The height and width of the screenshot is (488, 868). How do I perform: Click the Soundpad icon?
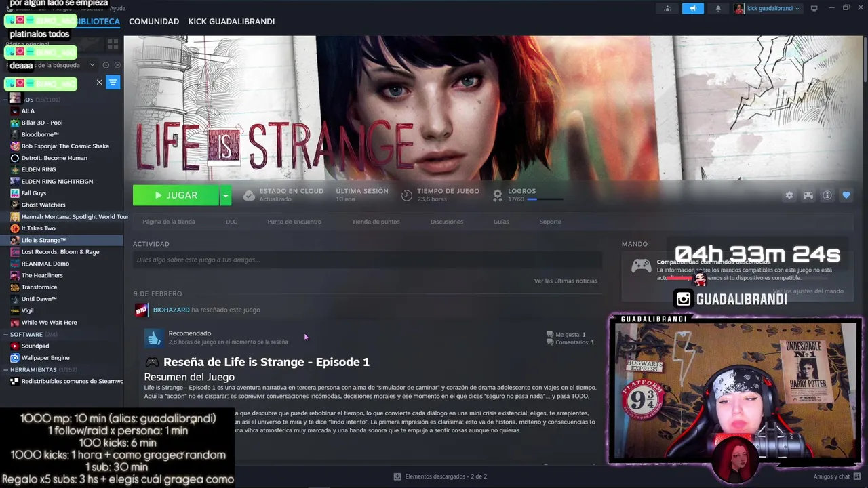[15, 346]
